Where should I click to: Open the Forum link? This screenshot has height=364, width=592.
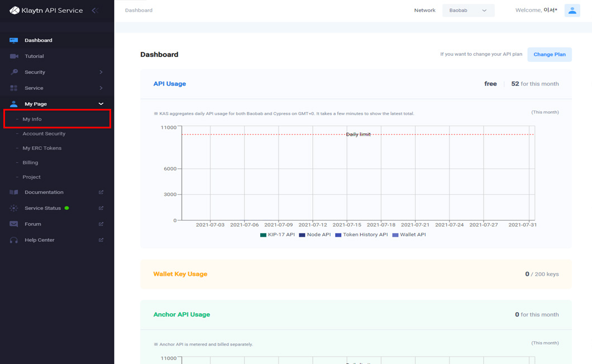coord(33,224)
